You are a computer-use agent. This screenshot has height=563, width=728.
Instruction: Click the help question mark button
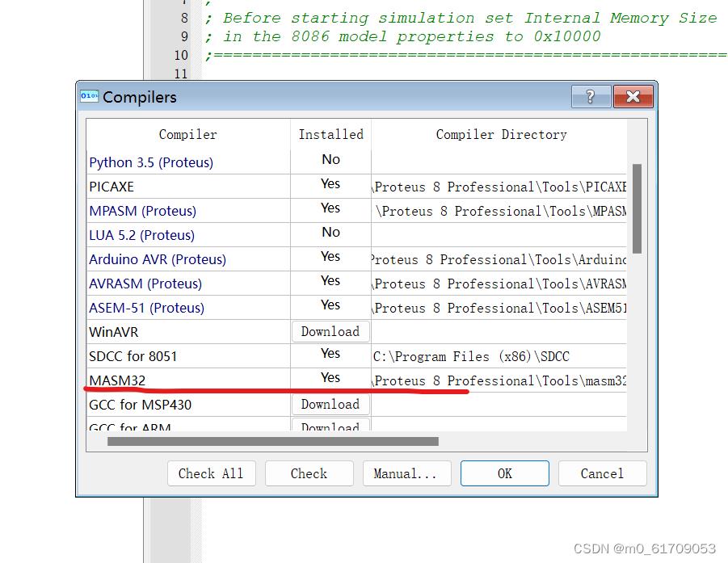(591, 97)
